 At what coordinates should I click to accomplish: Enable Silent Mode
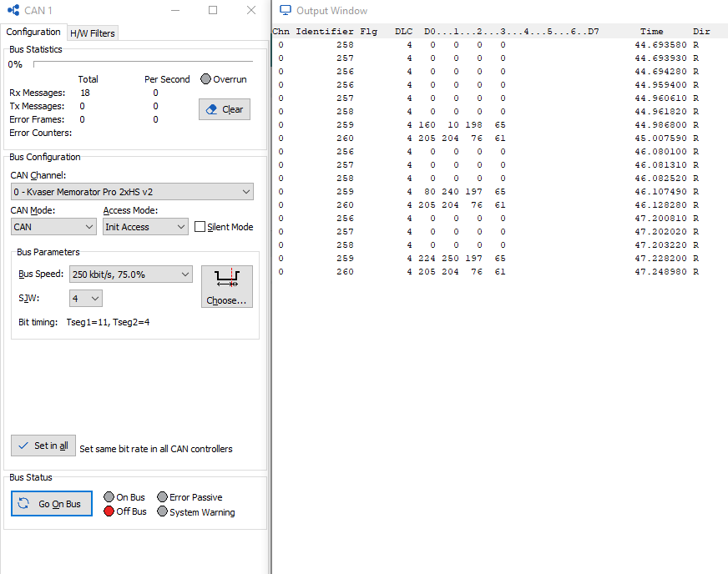tap(198, 226)
